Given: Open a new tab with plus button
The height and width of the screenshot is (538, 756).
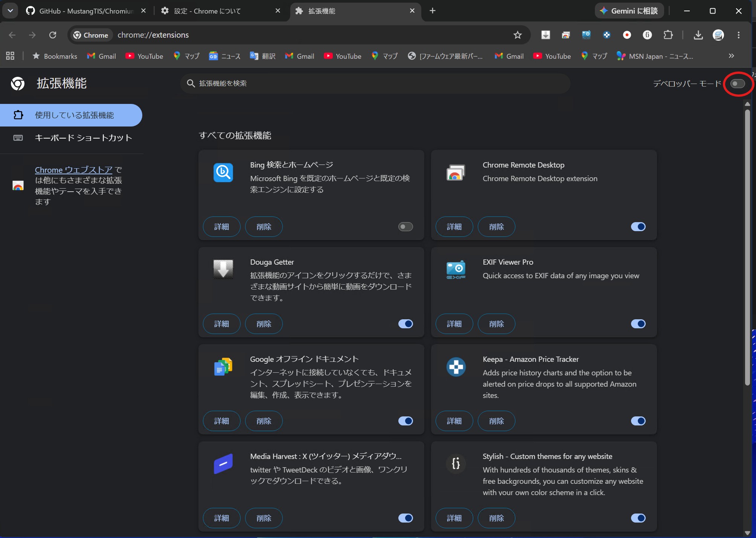Looking at the screenshot, I should (x=433, y=11).
